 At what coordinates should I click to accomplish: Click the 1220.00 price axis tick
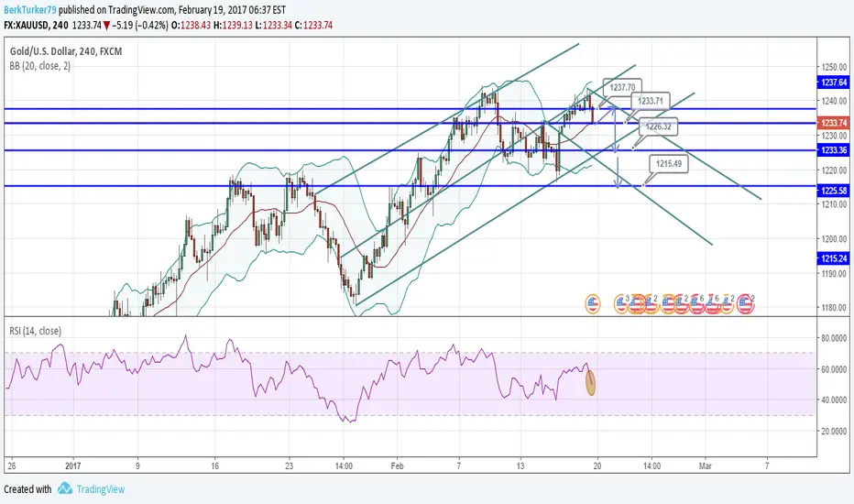tap(835, 170)
